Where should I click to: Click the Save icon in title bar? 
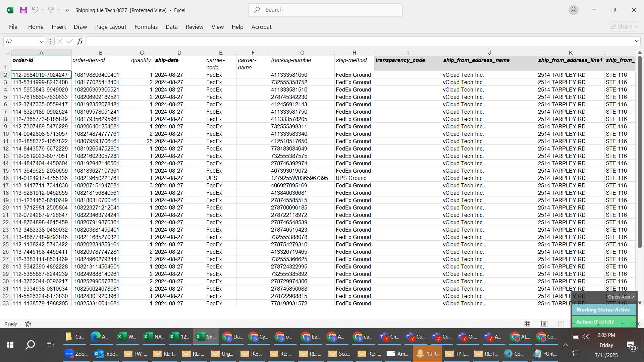(23, 10)
